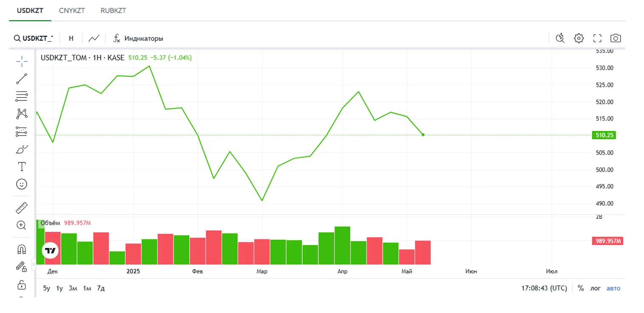Switch to the CNYKZT tab
Viewport: 644px width, 313px height.
click(72, 11)
